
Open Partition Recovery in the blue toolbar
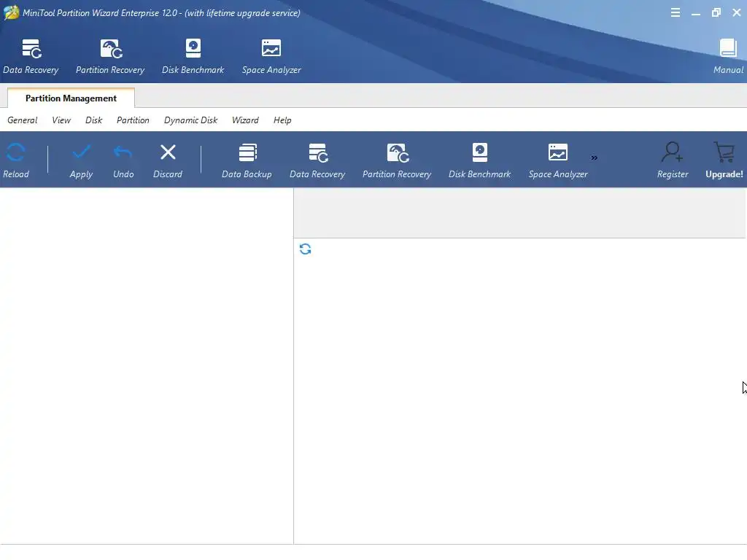397,160
